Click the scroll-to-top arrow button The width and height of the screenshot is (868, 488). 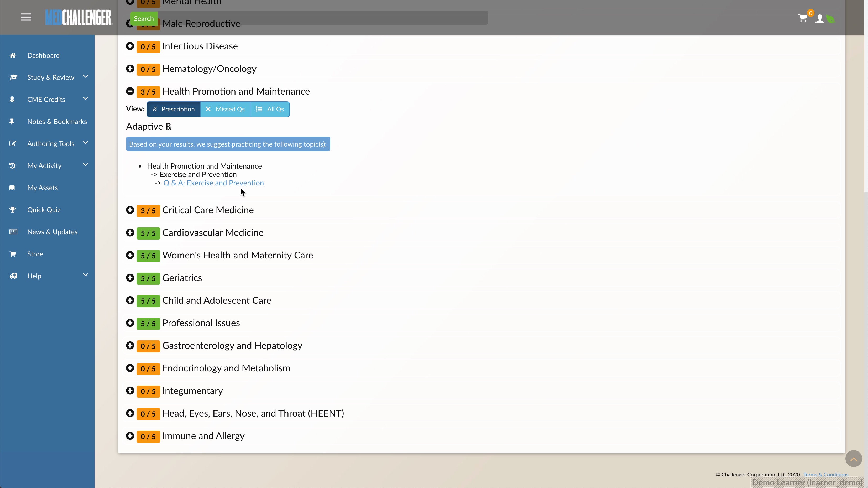click(x=854, y=459)
